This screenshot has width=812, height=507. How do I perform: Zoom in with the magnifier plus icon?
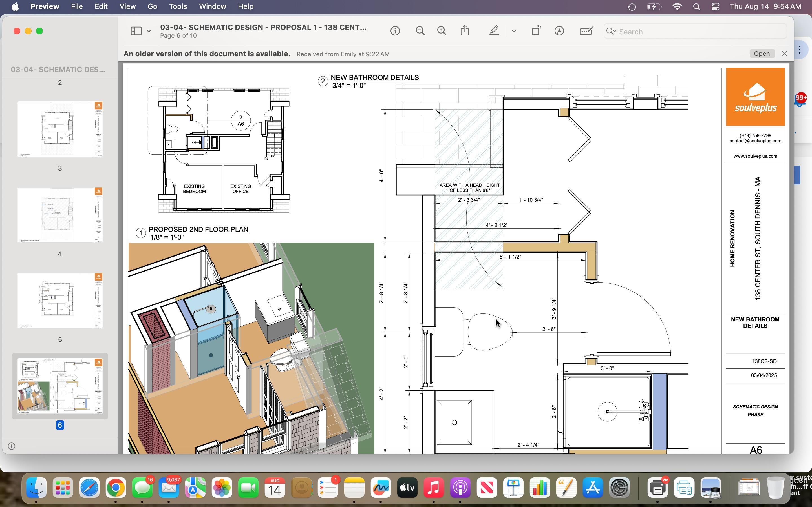442,31
